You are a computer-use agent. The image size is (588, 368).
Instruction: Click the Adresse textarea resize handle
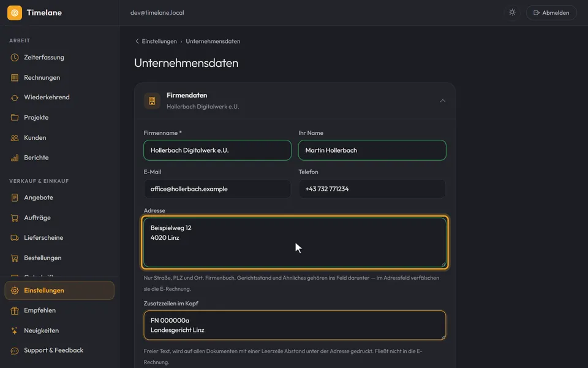443,264
